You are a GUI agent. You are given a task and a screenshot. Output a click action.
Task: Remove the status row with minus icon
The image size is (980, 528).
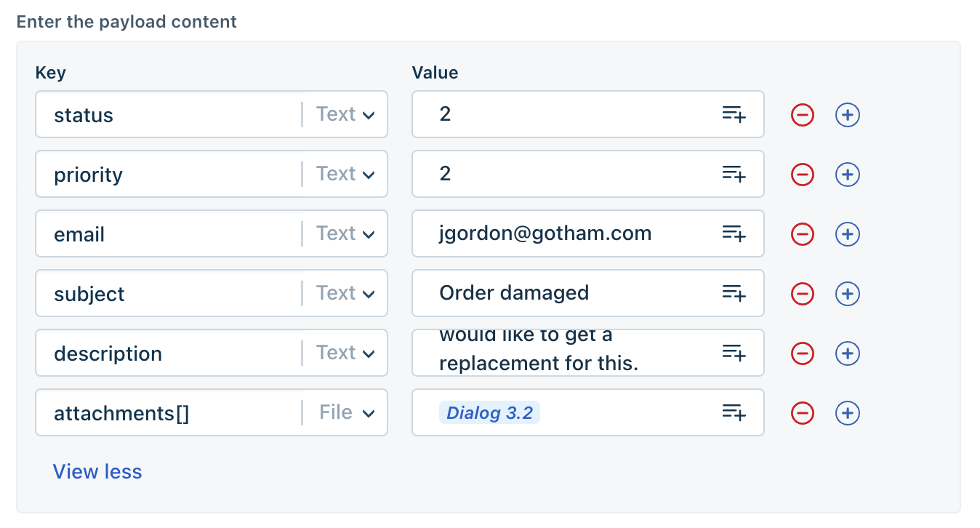click(803, 115)
